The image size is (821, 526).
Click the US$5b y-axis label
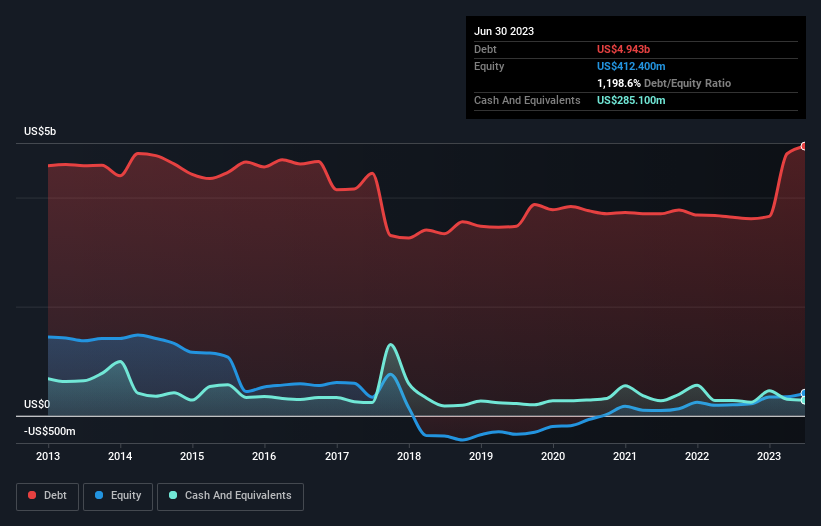40,131
